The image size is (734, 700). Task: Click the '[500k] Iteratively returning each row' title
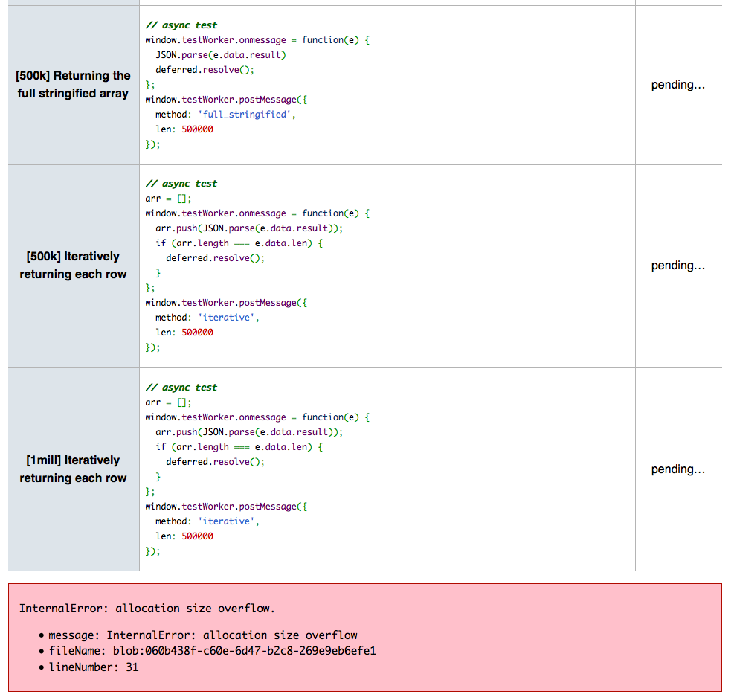click(74, 266)
